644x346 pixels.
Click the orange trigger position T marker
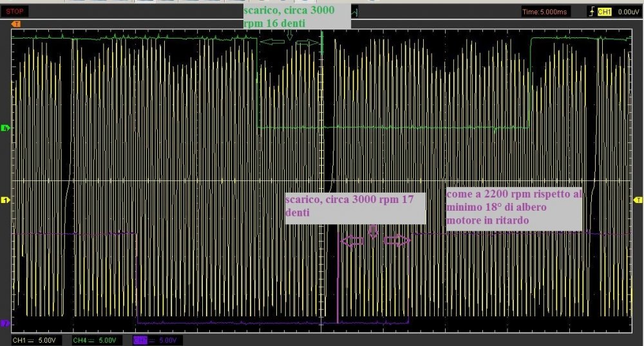[15, 24]
